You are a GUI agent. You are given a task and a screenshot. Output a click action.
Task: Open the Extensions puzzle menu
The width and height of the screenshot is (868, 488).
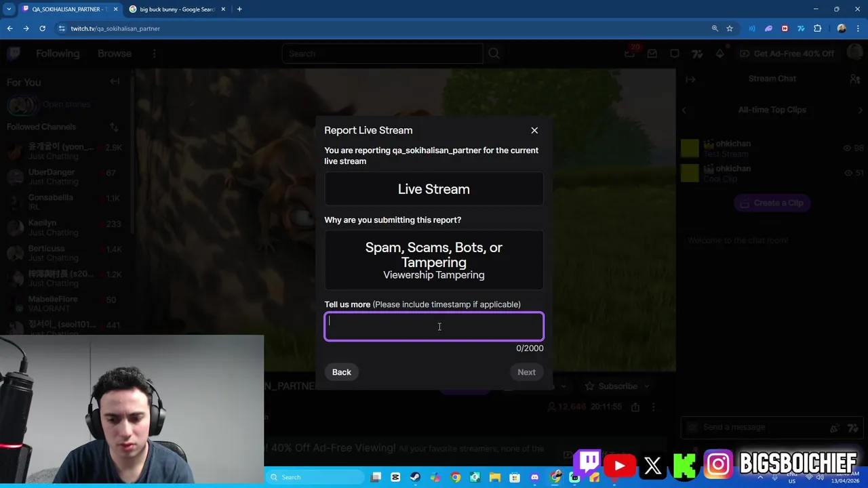click(x=817, y=28)
